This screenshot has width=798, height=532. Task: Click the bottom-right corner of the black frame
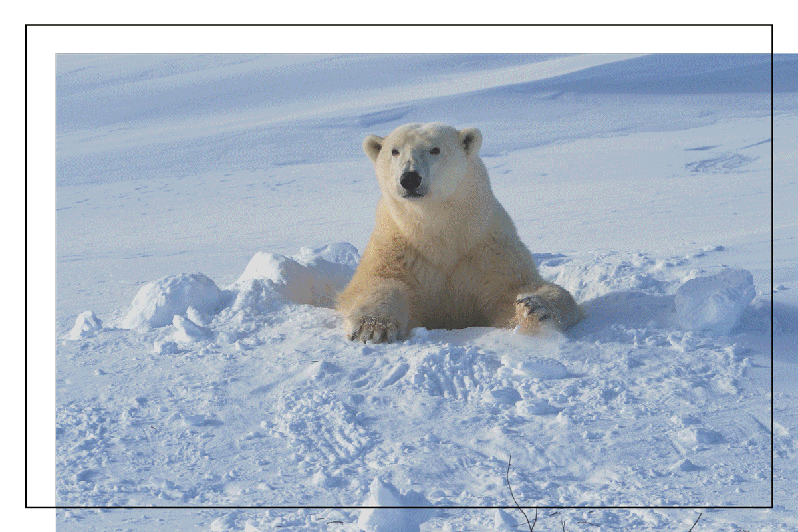(772, 507)
